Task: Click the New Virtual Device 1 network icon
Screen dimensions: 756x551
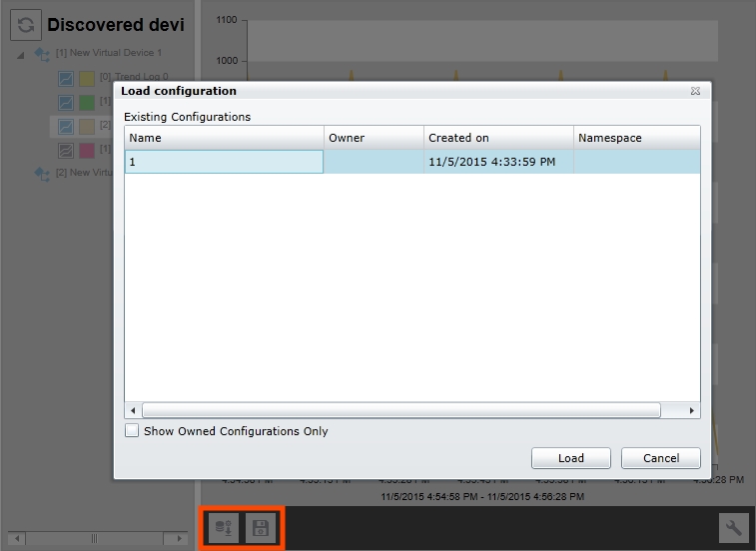Action: click(x=42, y=53)
